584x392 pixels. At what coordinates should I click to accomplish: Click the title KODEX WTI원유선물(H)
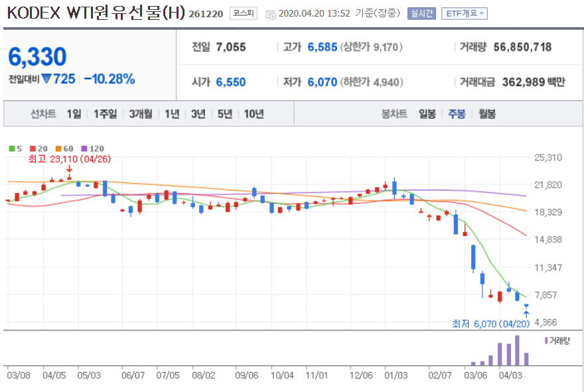click(x=96, y=13)
